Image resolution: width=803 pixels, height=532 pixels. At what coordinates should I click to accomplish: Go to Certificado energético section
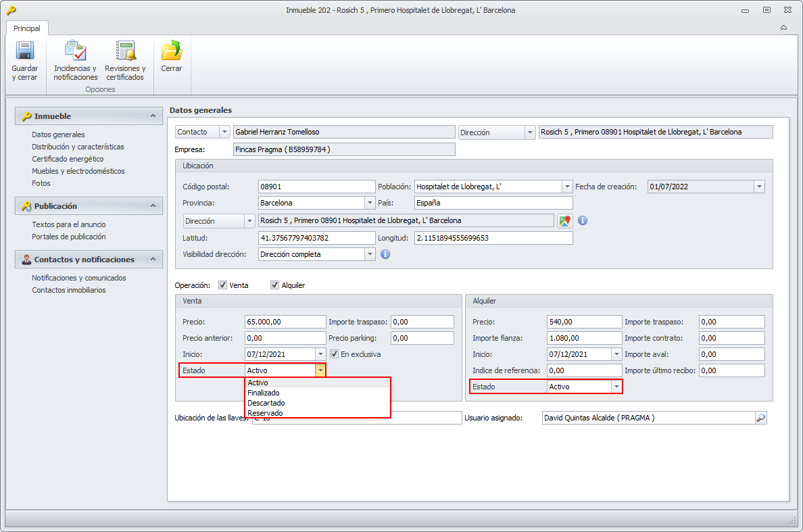(x=68, y=159)
